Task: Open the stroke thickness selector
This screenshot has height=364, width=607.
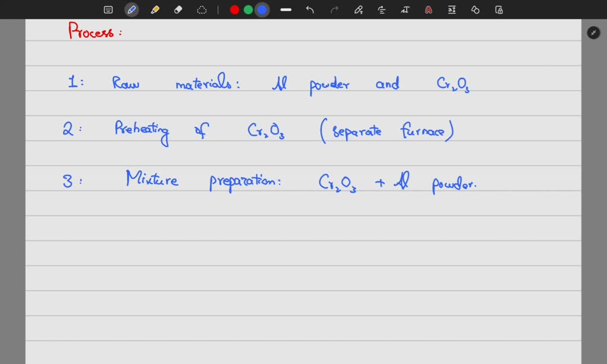Action: [286, 9]
